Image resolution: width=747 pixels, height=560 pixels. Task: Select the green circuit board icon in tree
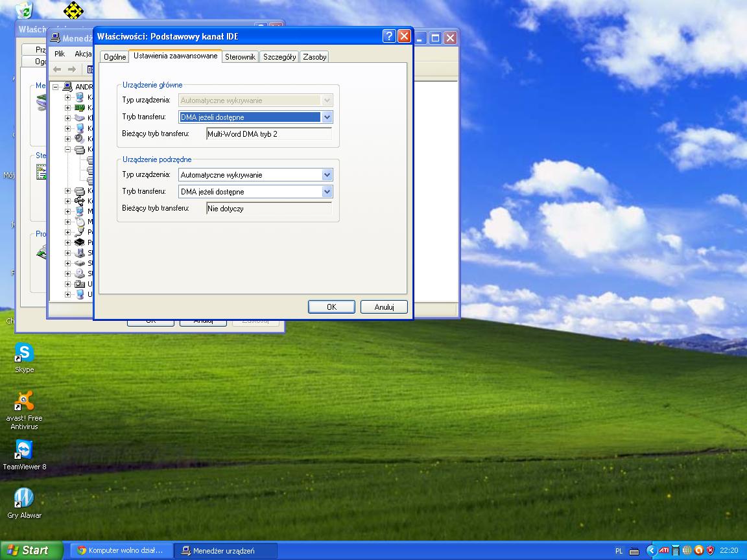coord(80,108)
